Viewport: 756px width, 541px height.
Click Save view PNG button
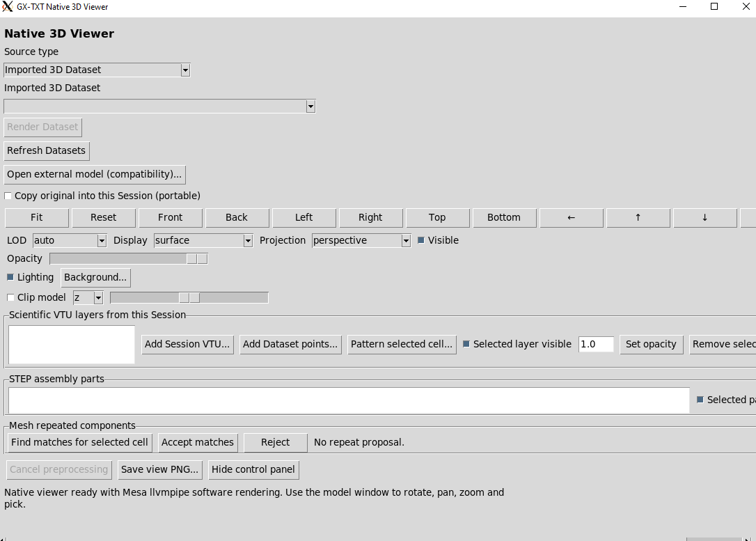coord(159,470)
